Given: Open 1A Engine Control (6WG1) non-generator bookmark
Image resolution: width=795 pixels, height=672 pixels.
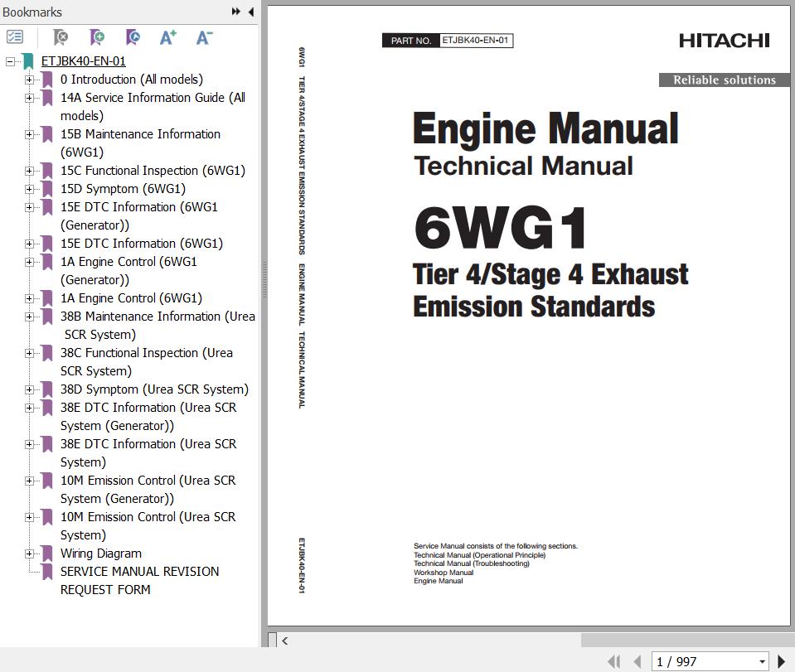Looking at the screenshot, I should point(131,298).
